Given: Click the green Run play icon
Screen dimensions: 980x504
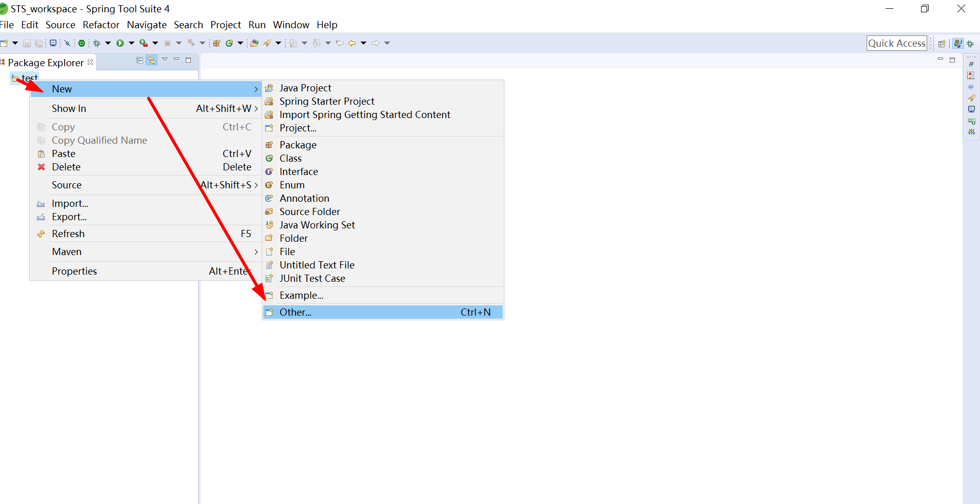Looking at the screenshot, I should click(120, 43).
